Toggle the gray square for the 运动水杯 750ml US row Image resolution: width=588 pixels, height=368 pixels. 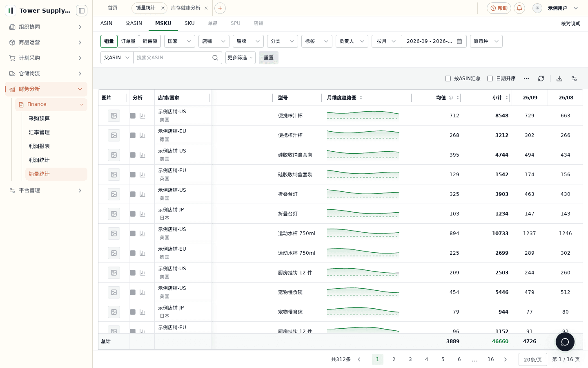point(133,233)
